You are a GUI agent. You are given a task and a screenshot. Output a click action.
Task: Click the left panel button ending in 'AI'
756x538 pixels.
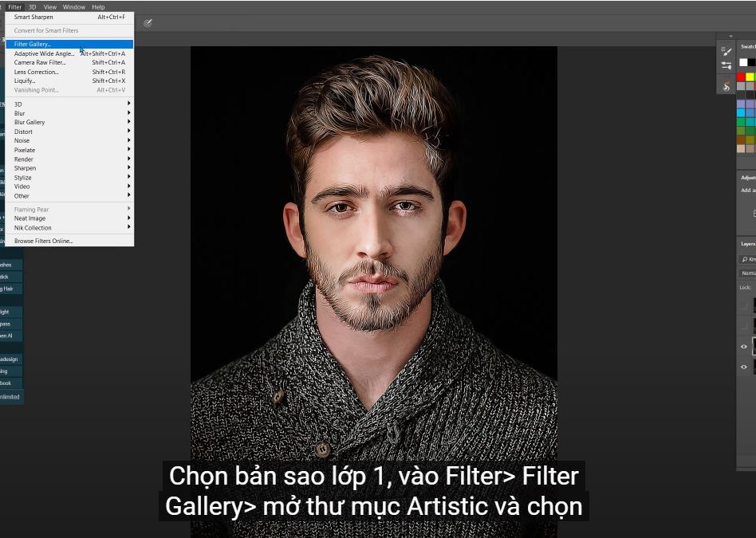pos(10,336)
